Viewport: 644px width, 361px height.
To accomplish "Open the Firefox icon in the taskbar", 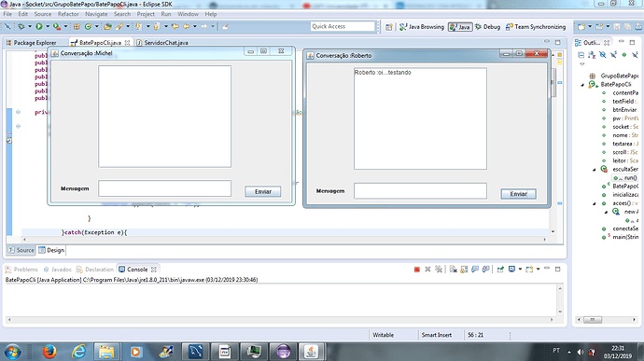I will coord(49,352).
